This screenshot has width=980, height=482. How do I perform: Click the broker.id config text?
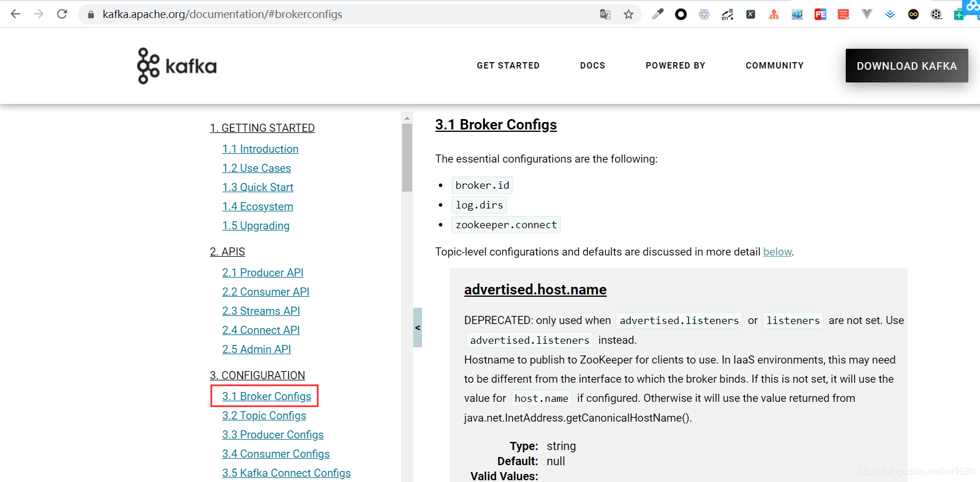(482, 185)
